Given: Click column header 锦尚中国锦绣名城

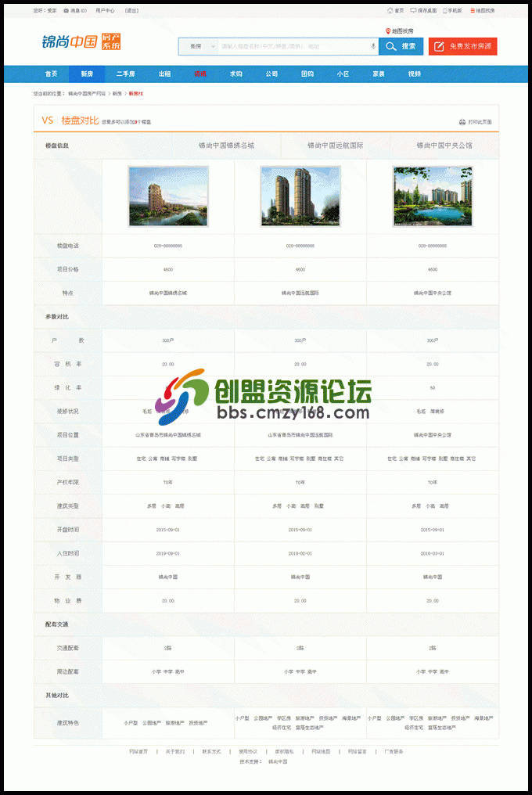Looking at the screenshot, I should click(226, 146).
